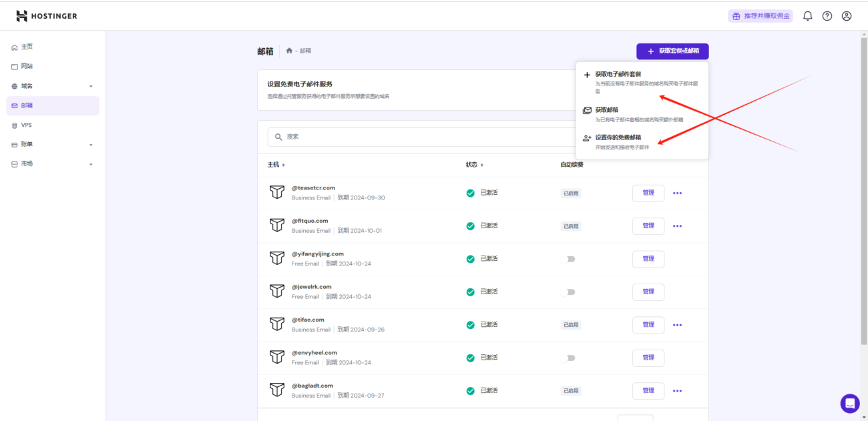The height and width of the screenshot is (421, 868).
Task: Enable auto-renew for envyheel.com
Action: [x=570, y=358]
